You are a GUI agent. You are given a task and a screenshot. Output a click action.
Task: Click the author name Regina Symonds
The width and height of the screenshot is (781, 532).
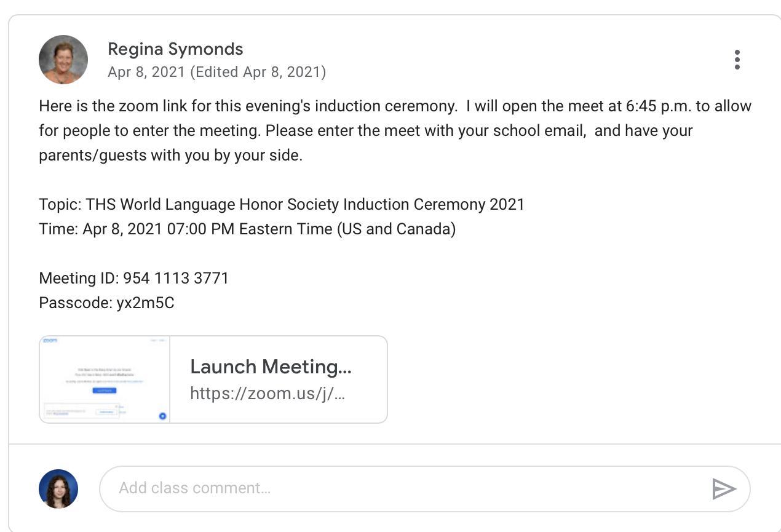175,49
